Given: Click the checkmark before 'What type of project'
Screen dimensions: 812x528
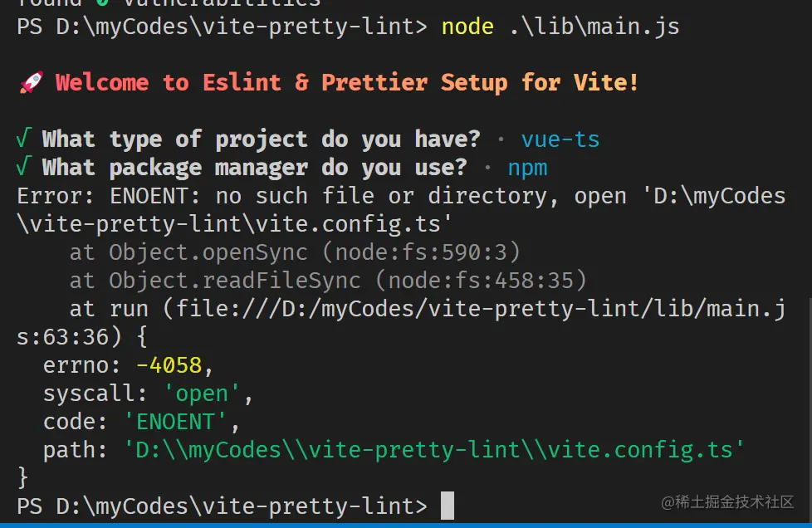Looking at the screenshot, I should tap(24, 139).
